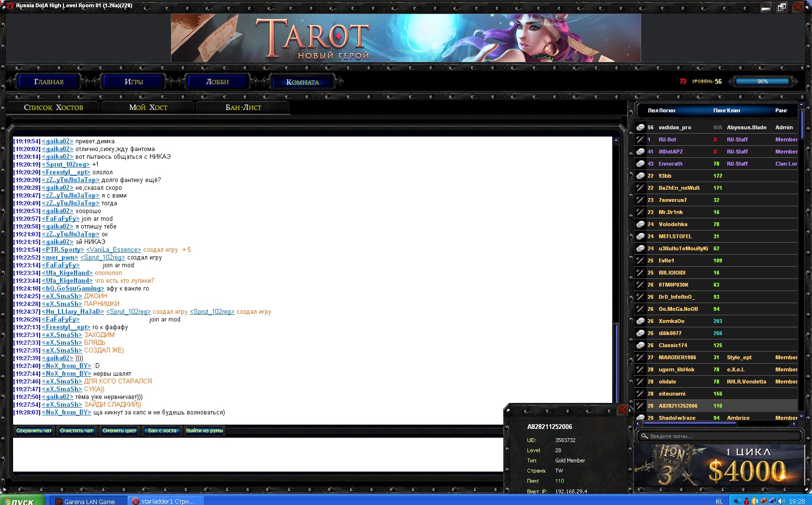Image resolution: width=812 pixels, height=505 pixels.
Task: Sort user list by Ранг column
Action: coord(781,110)
